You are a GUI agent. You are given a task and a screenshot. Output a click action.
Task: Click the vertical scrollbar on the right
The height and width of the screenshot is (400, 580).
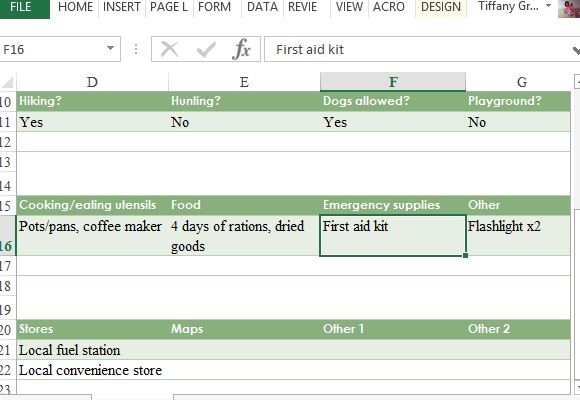pos(577,294)
